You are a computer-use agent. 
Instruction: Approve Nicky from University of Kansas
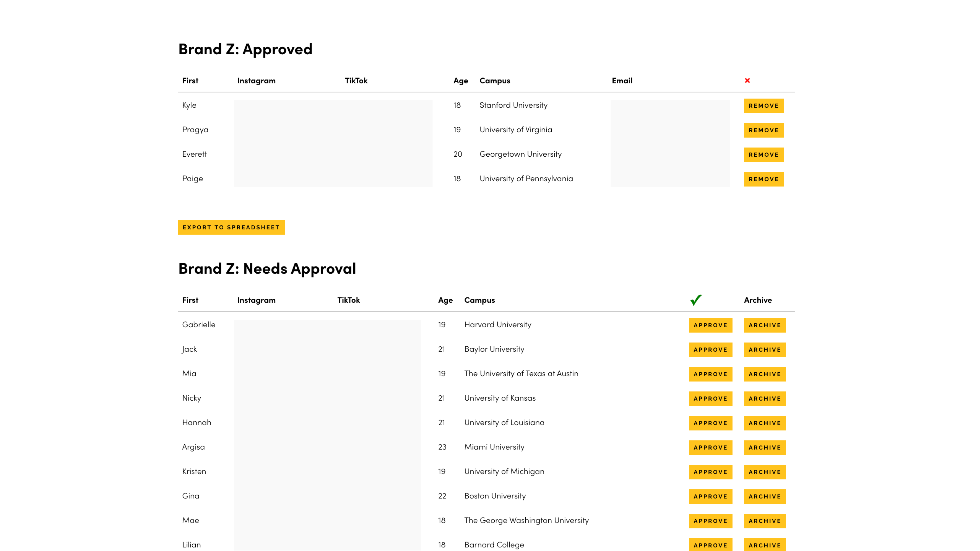click(710, 398)
